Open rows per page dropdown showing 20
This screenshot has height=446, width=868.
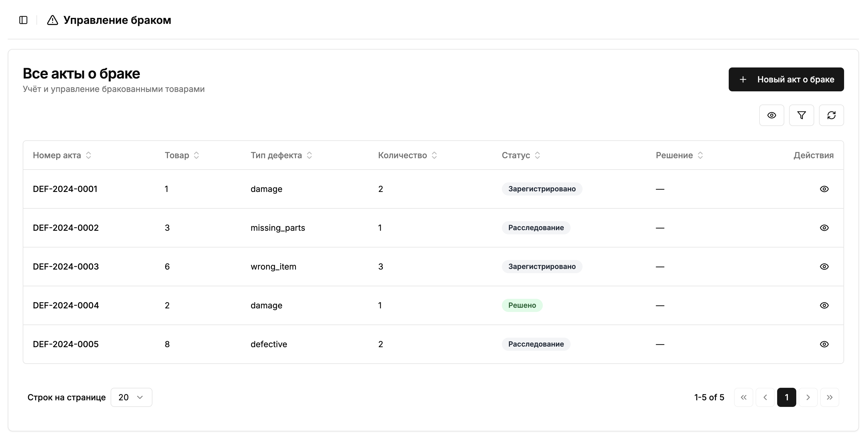click(131, 397)
